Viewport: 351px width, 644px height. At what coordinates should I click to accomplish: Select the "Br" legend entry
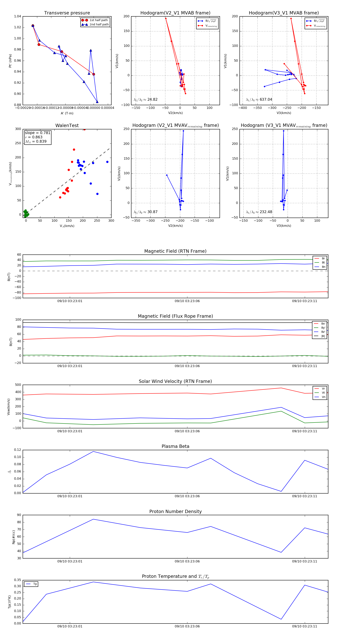[x=320, y=259]
